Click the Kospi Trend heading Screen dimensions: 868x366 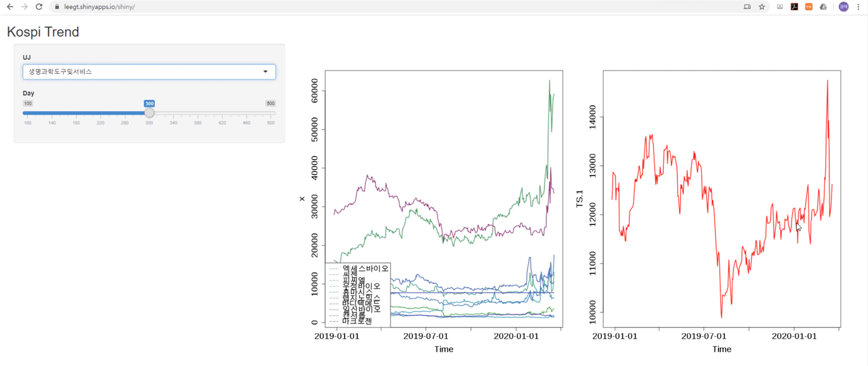point(43,32)
